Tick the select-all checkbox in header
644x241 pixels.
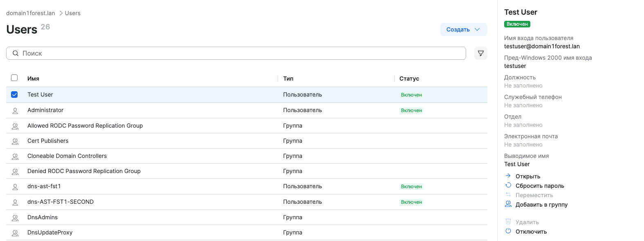tap(14, 78)
